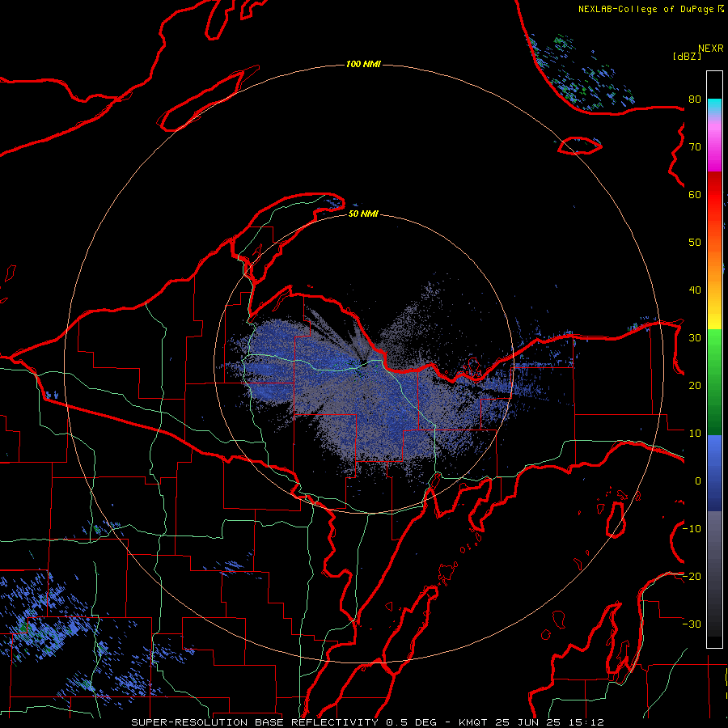This screenshot has width=728, height=728.
Task: Select the 50 value on the dBZ scale
Action: coord(695,243)
